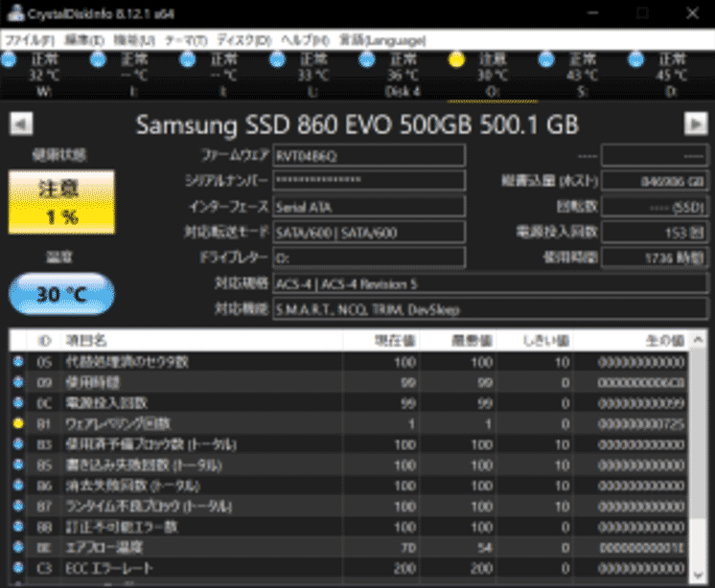This screenshot has width=715, height=588.
Task: Click the masked serial number field
Action: click(369, 181)
